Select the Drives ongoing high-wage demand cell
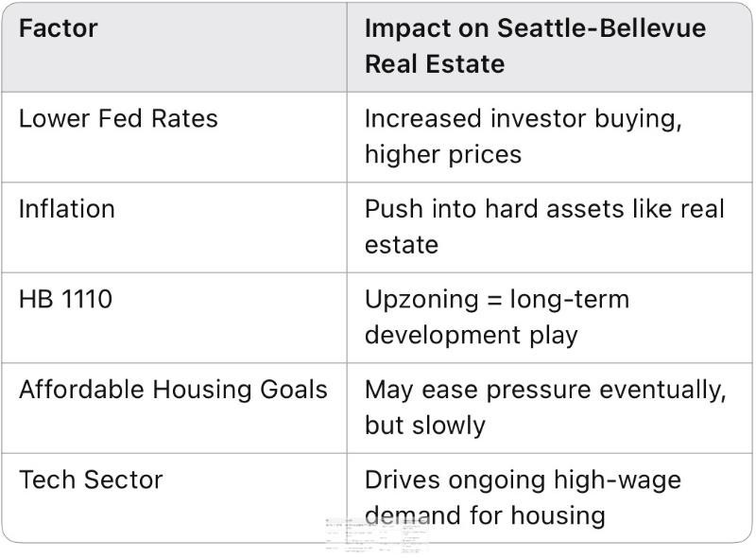The image size is (756, 558). (550, 498)
